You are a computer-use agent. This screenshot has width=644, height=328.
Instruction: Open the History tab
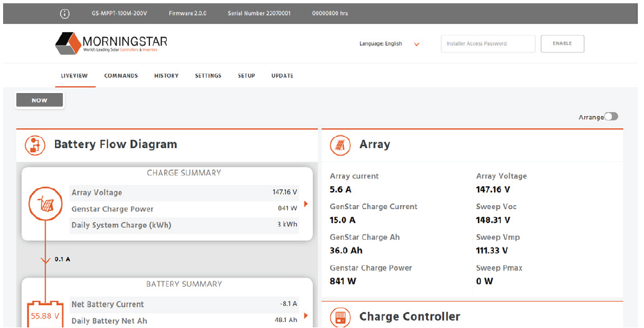(x=166, y=76)
